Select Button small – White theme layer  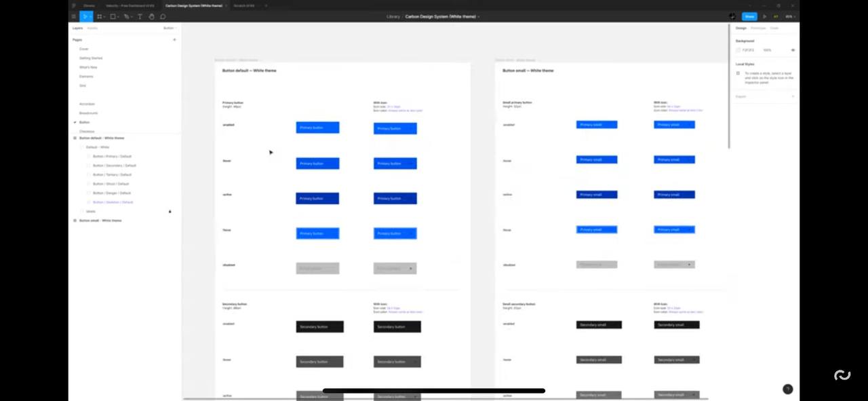100,221
